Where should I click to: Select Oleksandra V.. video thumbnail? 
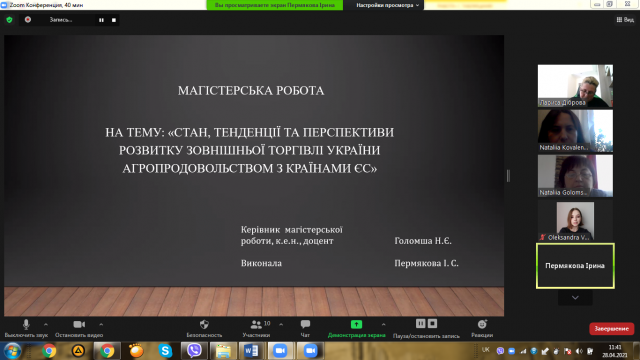[575, 221]
